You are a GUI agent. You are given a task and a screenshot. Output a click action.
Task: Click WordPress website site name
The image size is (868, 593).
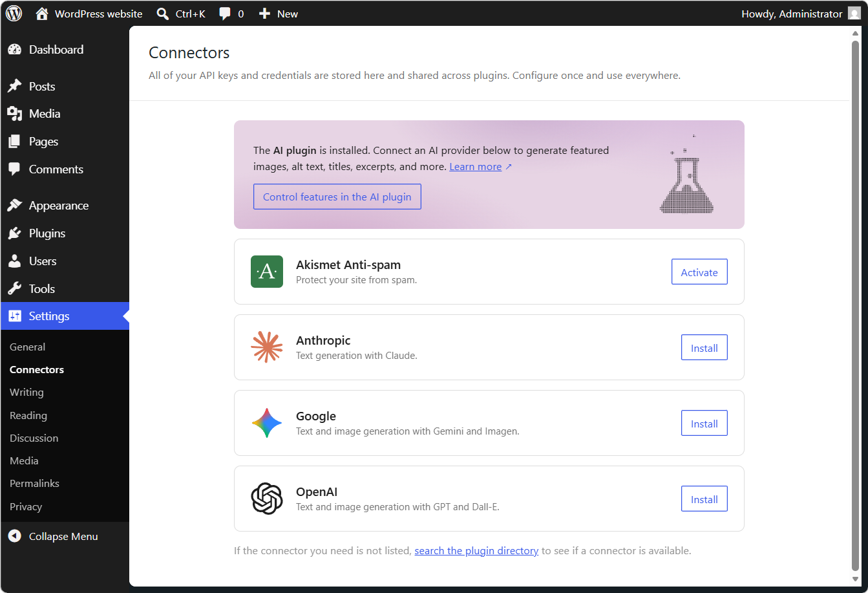pyautogui.click(x=98, y=14)
